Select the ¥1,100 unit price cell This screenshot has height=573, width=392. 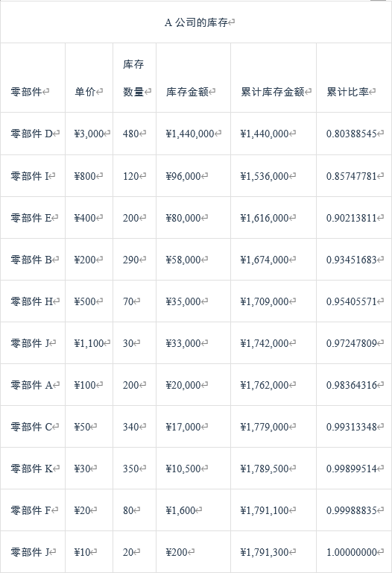click(89, 343)
